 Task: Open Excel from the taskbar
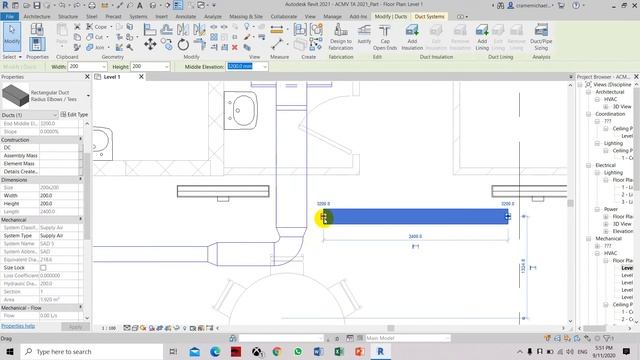coord(339,351)
